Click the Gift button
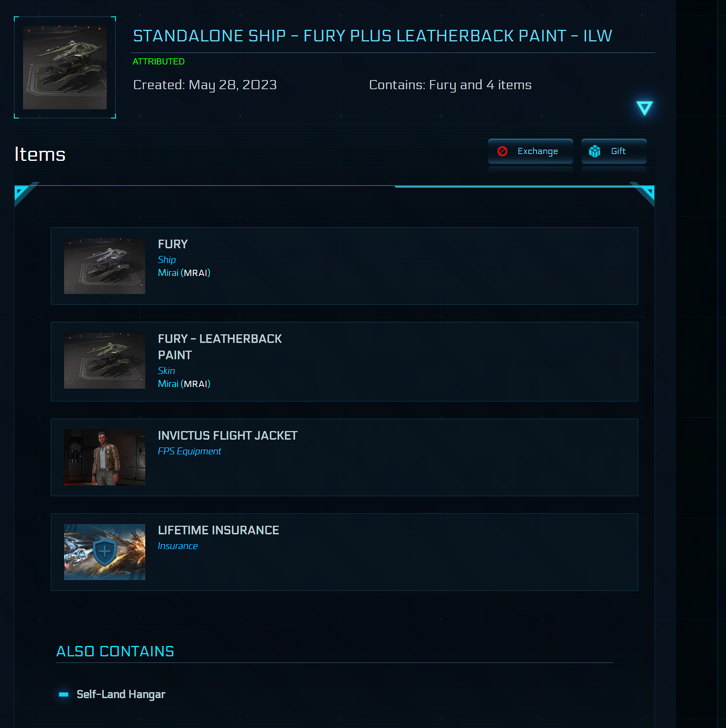Image resolution: width=726 pixels, height=728 pixels. coord(614,151)
